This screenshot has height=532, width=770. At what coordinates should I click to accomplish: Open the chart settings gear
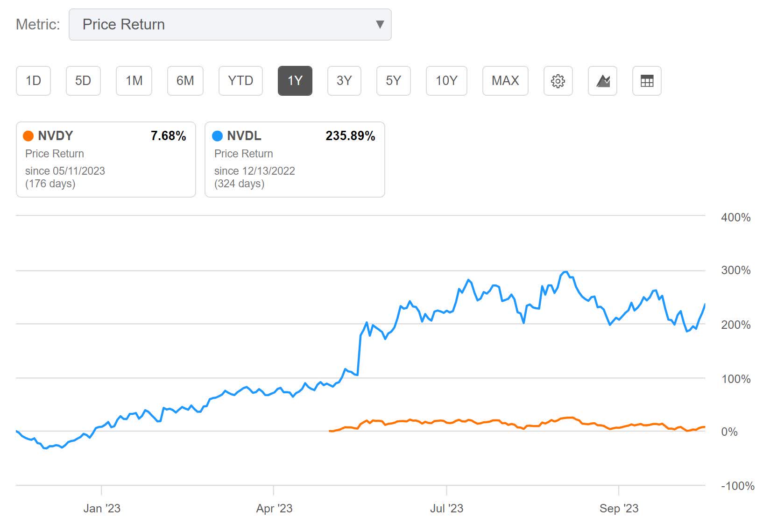click(558, 80)
